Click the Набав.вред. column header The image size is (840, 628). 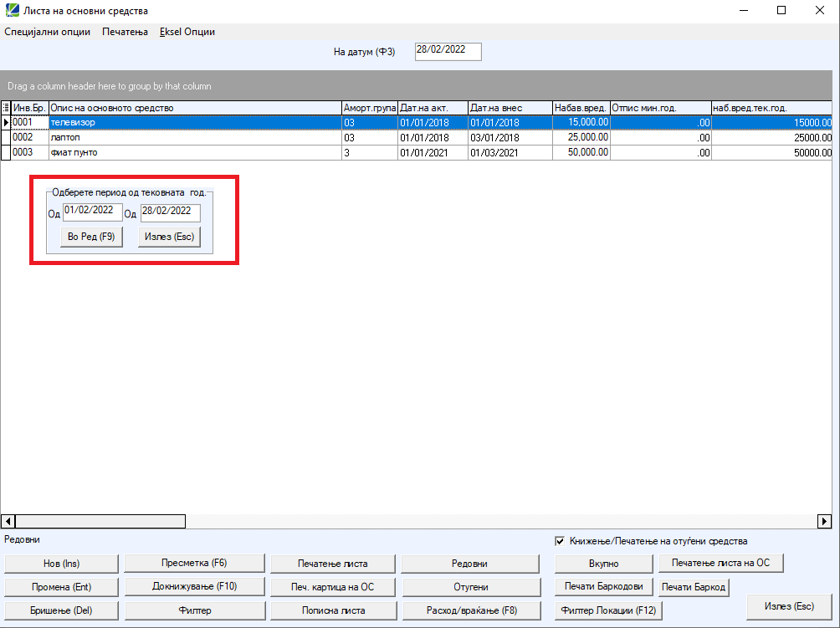(581, 108)
